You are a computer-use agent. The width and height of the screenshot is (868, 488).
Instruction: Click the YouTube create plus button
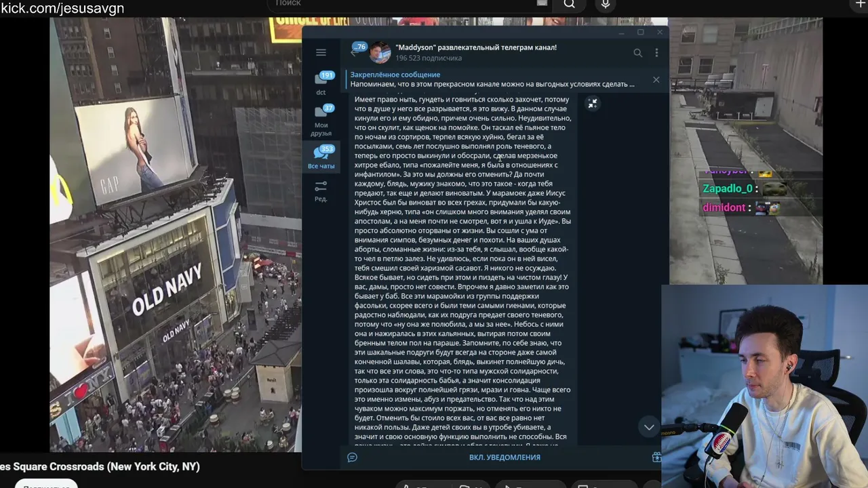pyautogui.click(x=861, y=4)
